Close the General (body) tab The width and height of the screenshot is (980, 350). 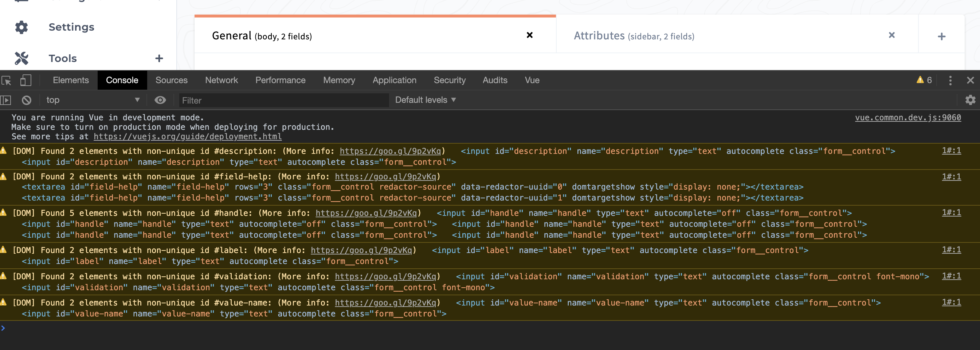pyautogui.click(x=530, y=35)
